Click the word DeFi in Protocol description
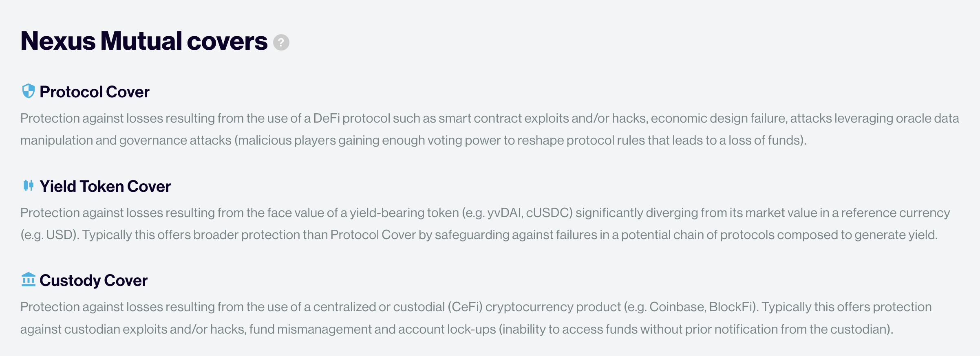 point(327,119)
